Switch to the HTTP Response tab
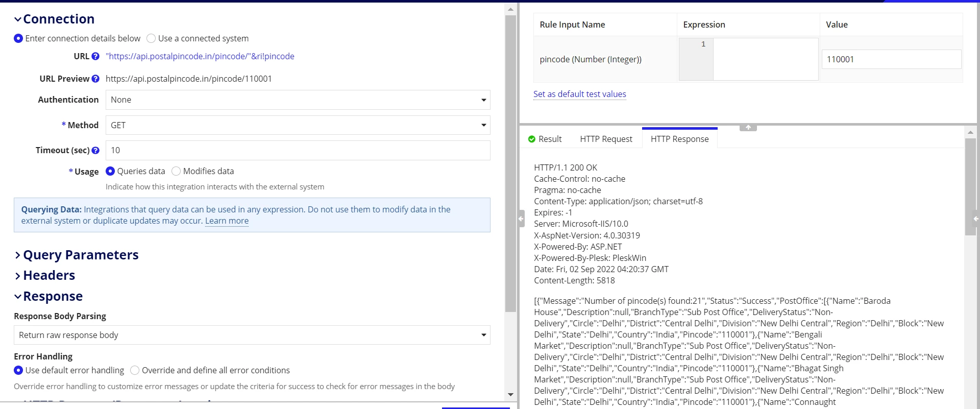The height and width of the screenshot is (409, 980). tap(680, 139)
